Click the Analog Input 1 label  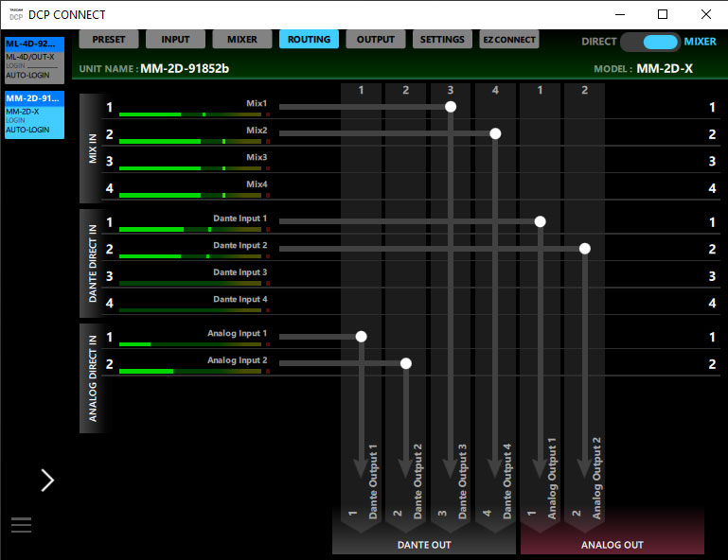coord(238,334)
